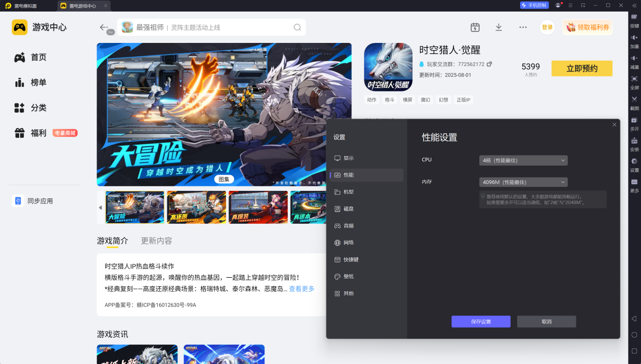Select 快捷键 in settings sidebar
The width and height of the screenshot is (641, 364).
367,259
